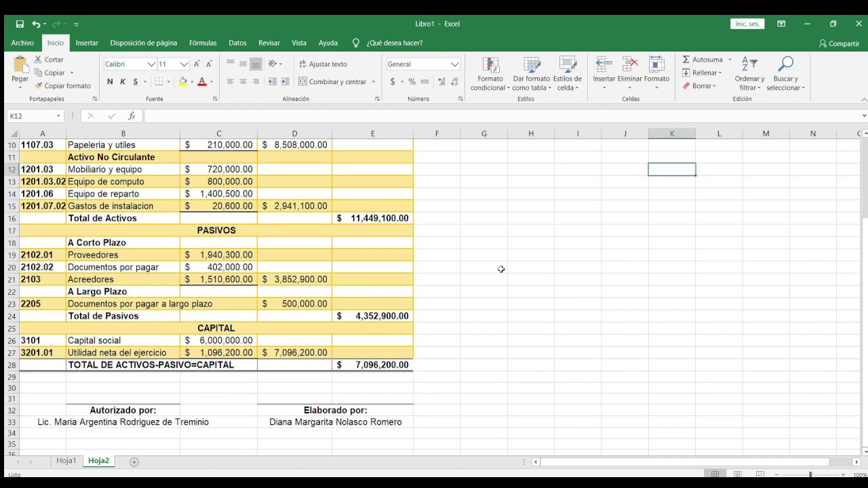Cut selection with Cortar
Screen dimensions: 868x488
coord(49,60)
